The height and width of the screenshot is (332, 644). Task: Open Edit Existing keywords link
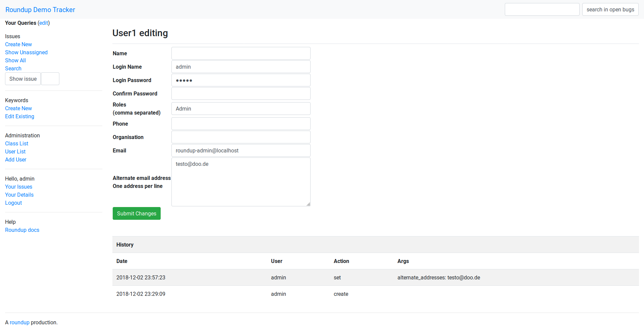pos(19,116)
